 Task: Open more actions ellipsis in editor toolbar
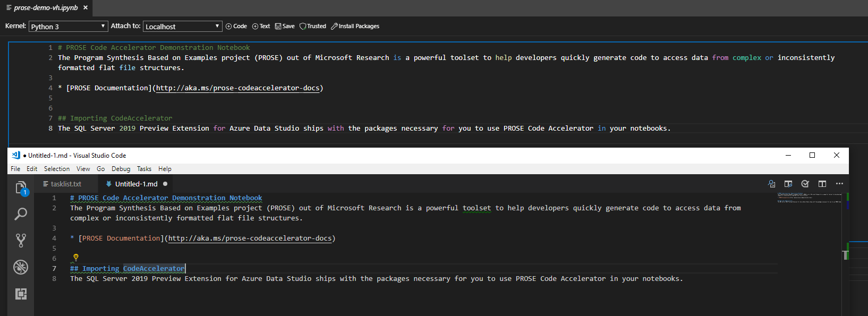839,184
